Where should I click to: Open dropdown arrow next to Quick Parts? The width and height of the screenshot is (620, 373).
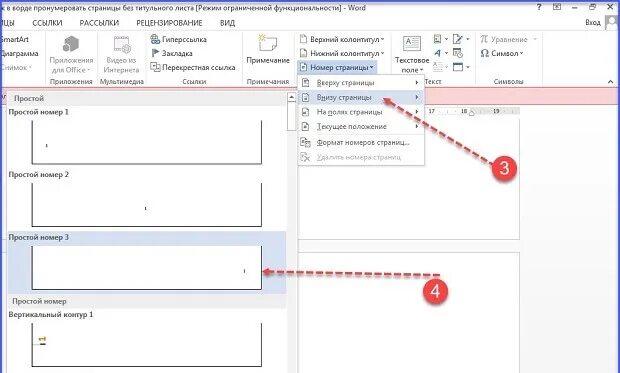click(446, 39)
